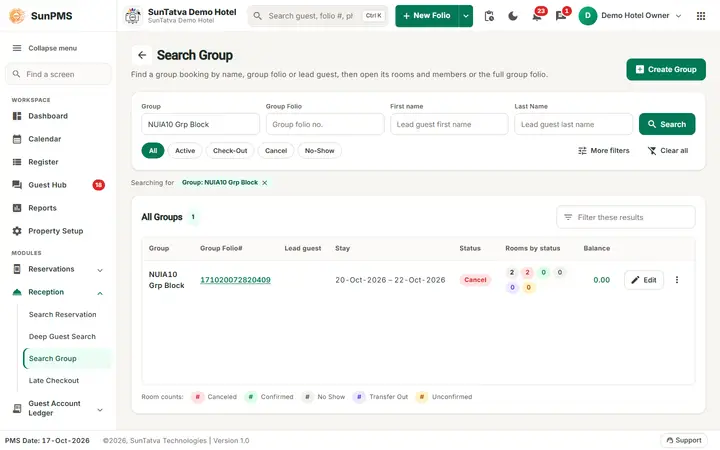Click the Create Group button
The height and width of the screenshot is (450, 720).
[x=666, y=69]
